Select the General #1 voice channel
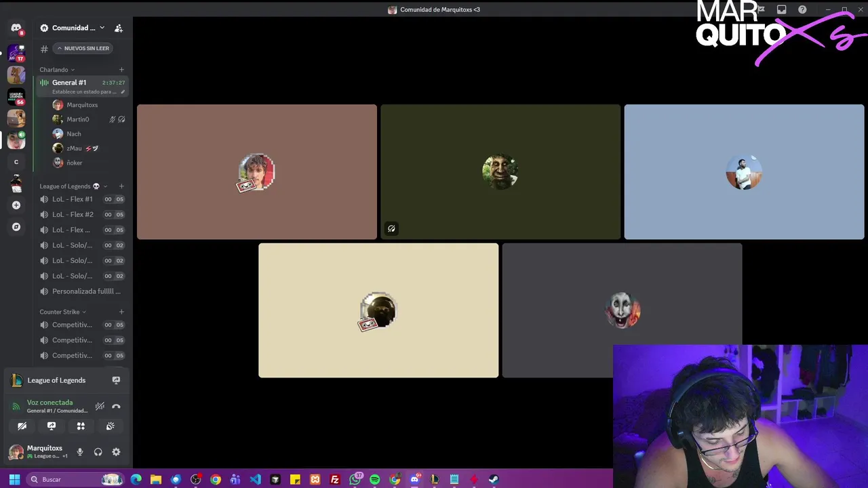 [x=81, y=86]
